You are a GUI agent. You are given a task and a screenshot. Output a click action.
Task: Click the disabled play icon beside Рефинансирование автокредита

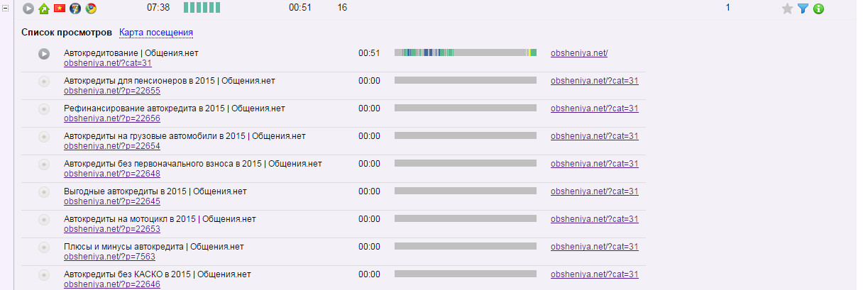(x=44, y=109)
